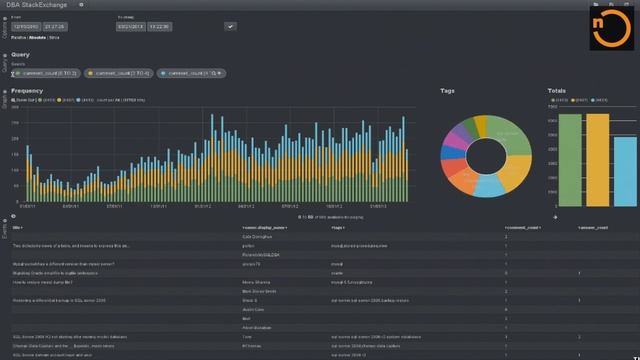The image size is (640, 360).
Task: Click the Zoom Out link on the Frequency graph
Action: click(24, 100)
